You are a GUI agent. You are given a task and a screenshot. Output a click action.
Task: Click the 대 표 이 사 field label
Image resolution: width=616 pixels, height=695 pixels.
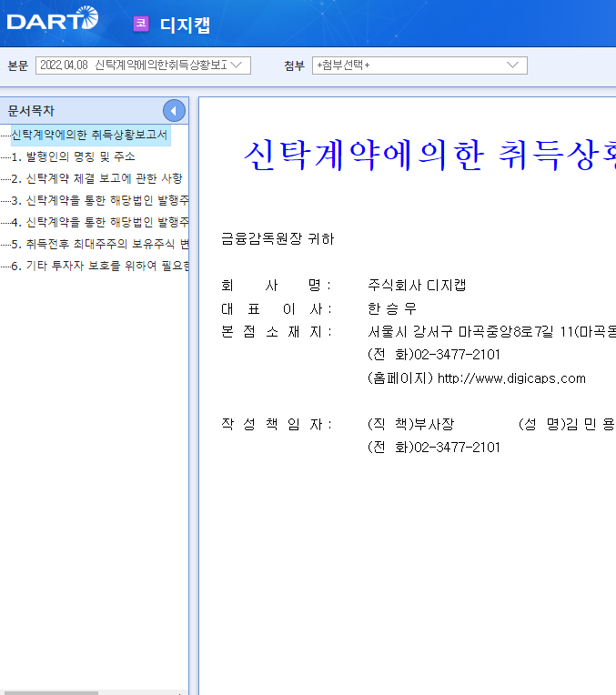[276, 308]
